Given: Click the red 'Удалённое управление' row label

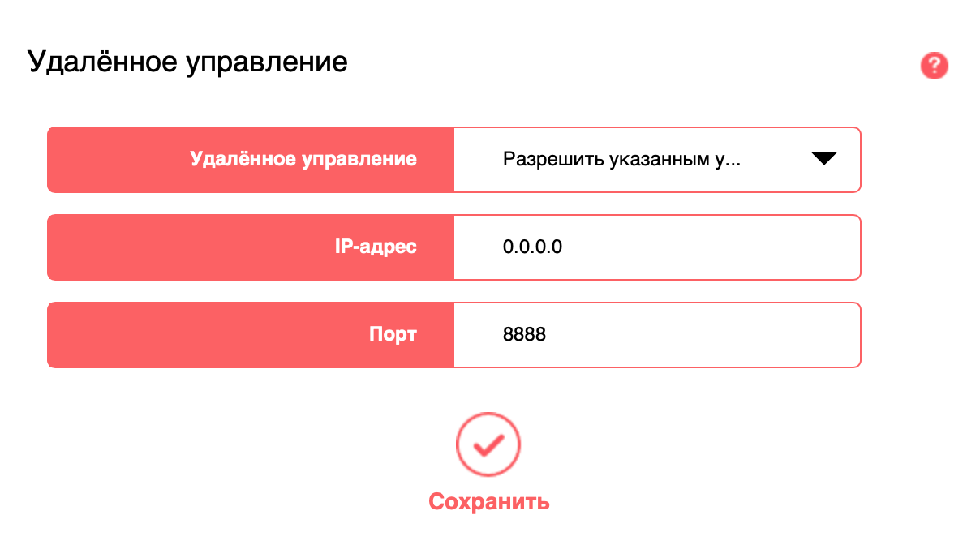Looking at the screenshot, I should tap(303, 159).
